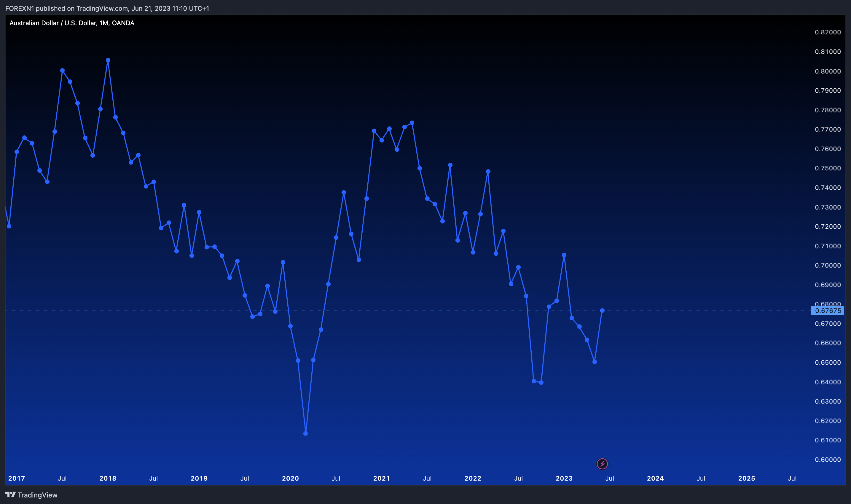This screenshot has width=851, height=504.
Task: Click the 0.77000 price axis label
Action: tap(828, 129)
